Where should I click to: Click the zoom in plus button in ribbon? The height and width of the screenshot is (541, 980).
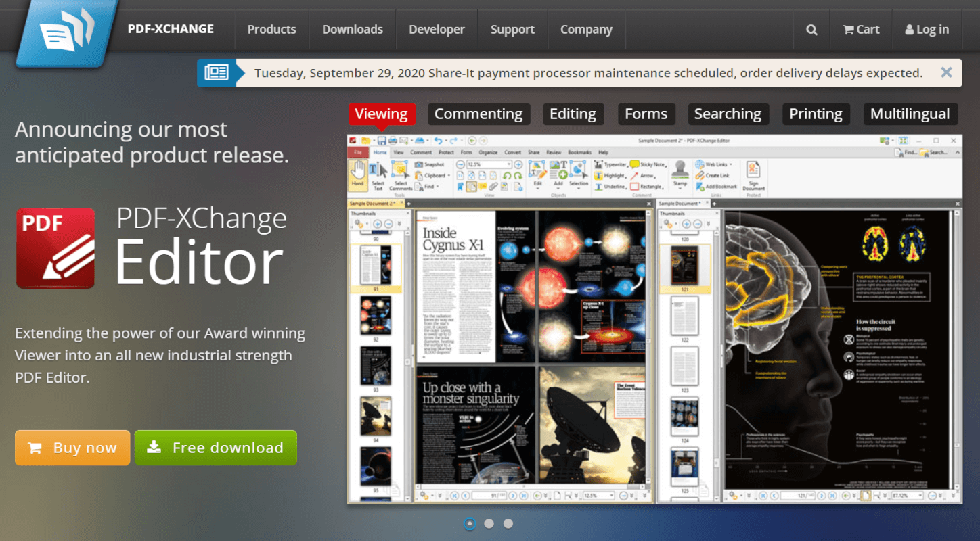click(x=518, y=164)
